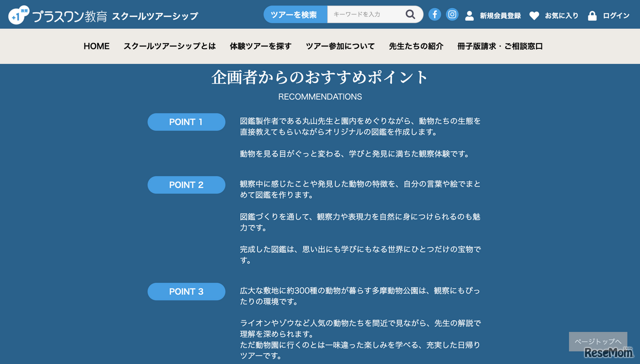
Task: Expand the ツアー参加について menu
Action: [x=340, y=46]
